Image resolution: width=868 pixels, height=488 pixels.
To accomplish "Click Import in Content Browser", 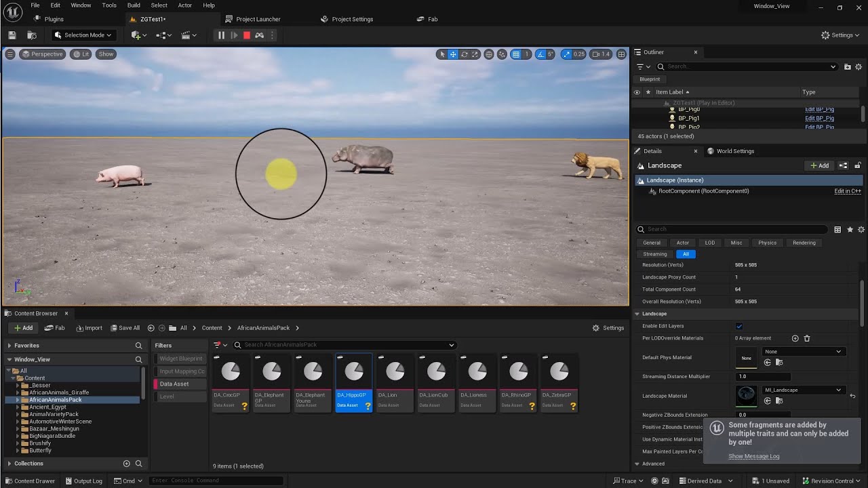I will tap(90, 328).
